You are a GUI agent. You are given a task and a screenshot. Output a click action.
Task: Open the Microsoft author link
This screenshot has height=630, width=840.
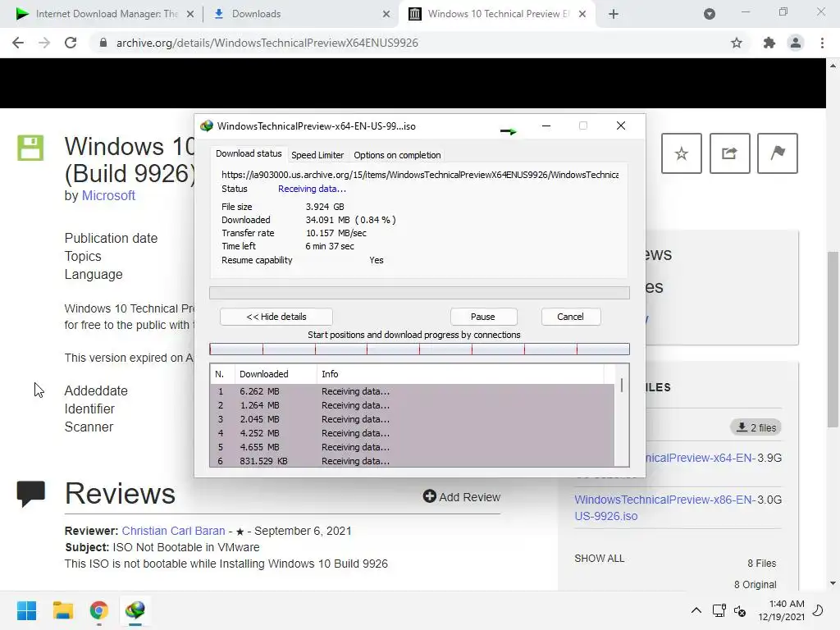click(108, 195)
